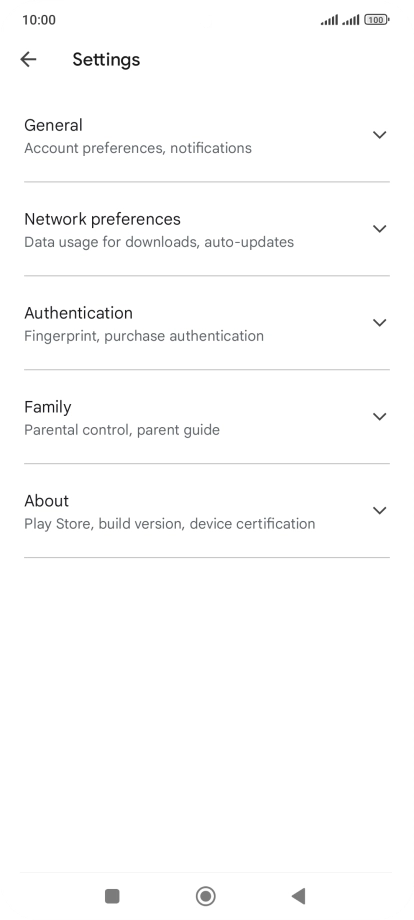Screen dimensions: 414x920
Task: Tap the Android back triangle button
Action: 298,896
